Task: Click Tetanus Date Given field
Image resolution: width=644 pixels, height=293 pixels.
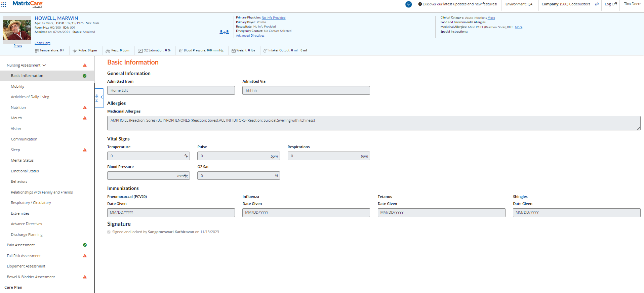Action: click(442, 213)
